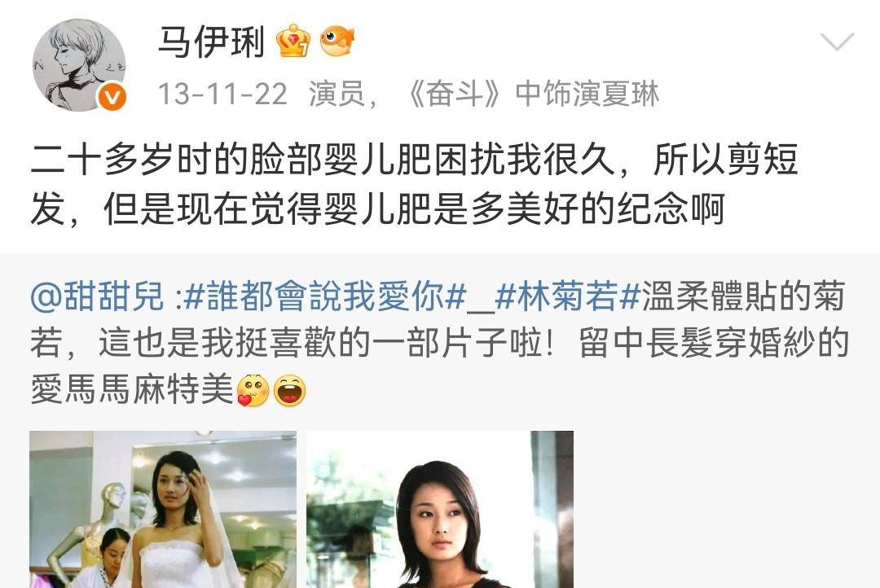Tap the heart-blush emoji
The width and height of the screenshot is (880, 588).
253,390
